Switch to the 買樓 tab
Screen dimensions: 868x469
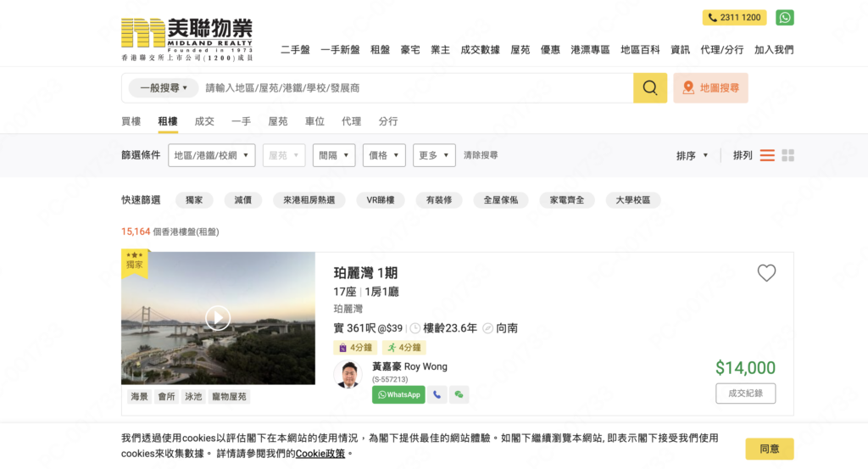coord(131,121)
